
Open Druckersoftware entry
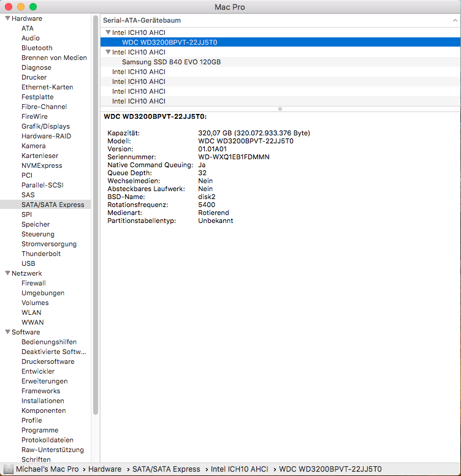[x=48, y=361]
